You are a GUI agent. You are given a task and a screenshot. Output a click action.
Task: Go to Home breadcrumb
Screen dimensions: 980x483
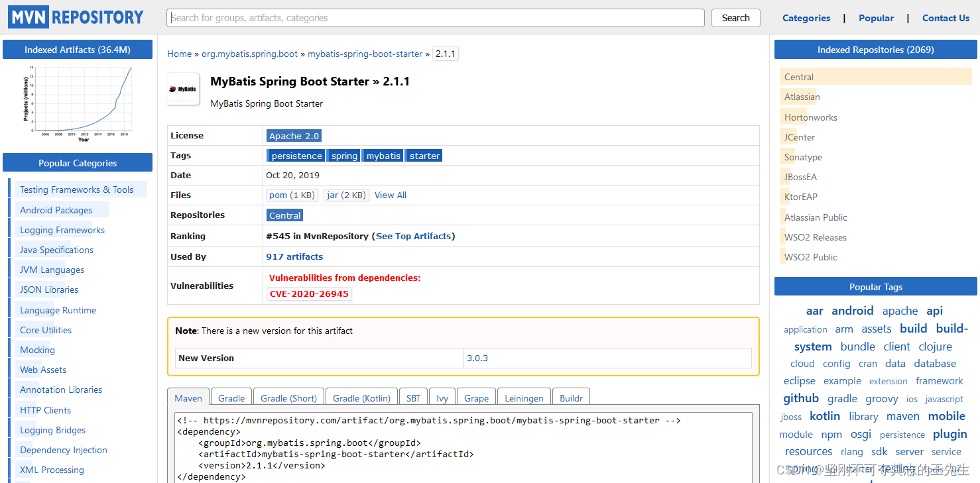(179, 54)
